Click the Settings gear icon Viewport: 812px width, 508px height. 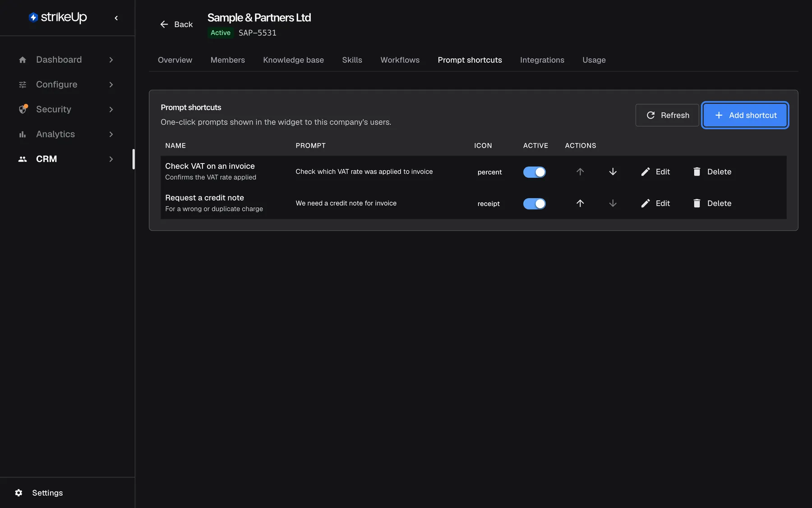click(x=18, y=493)
